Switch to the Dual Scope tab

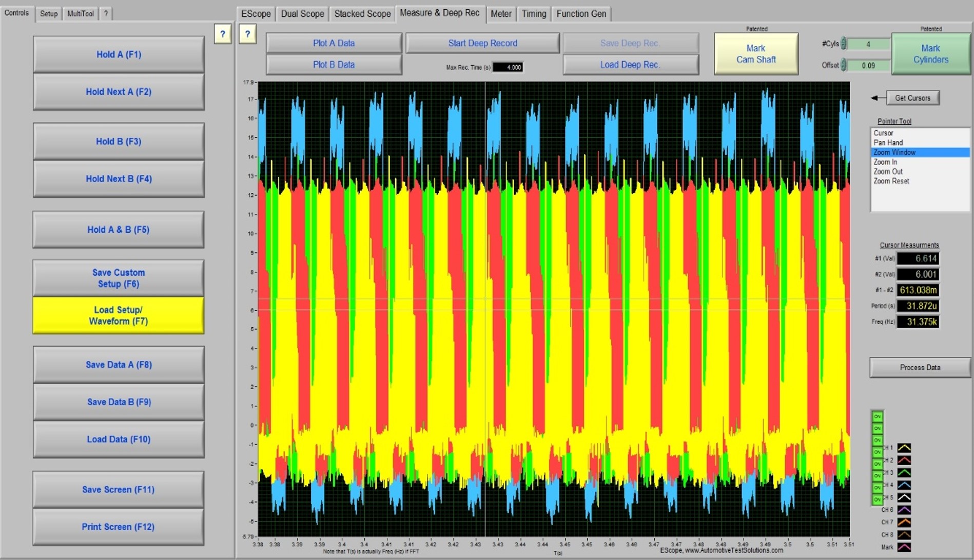(302, 14)
